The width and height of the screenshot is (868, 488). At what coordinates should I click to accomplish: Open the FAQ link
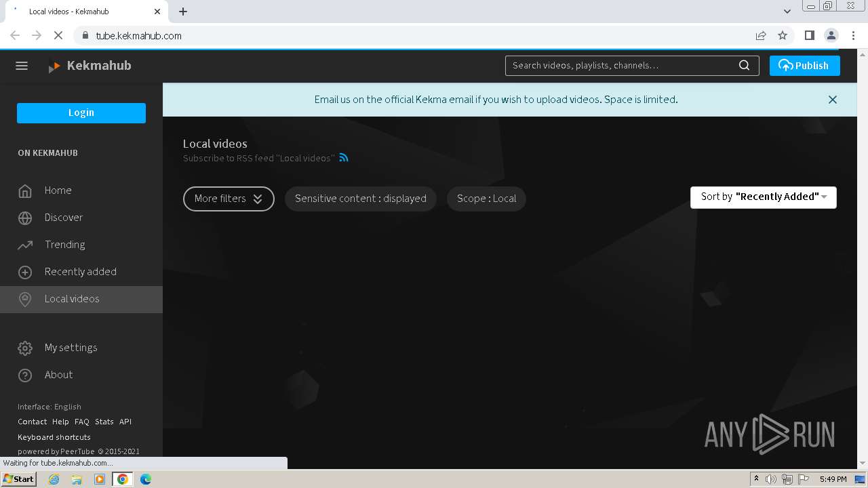click(x=82, y=422)
